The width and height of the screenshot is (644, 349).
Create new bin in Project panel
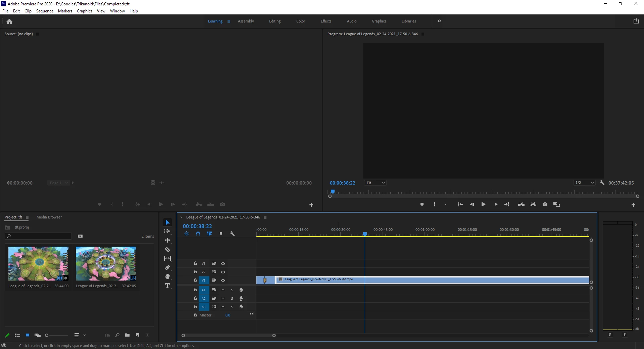(x=127, y=335)
